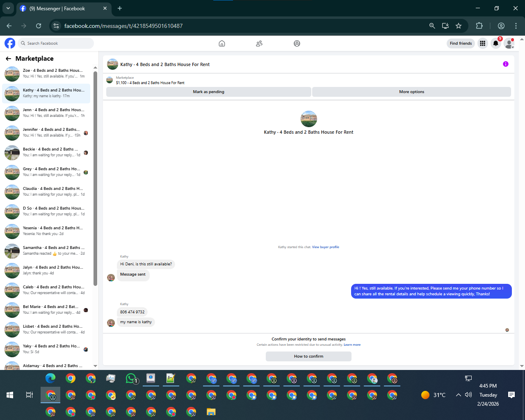Click the listing thumbnail in the chat header
Screen dimensions: 525x420
pos(112,64)
